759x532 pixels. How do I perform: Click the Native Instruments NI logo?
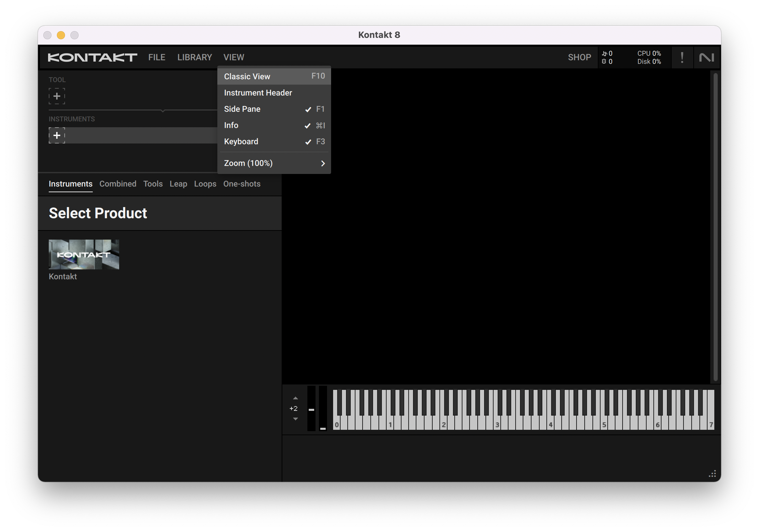(x=707, y=58)
